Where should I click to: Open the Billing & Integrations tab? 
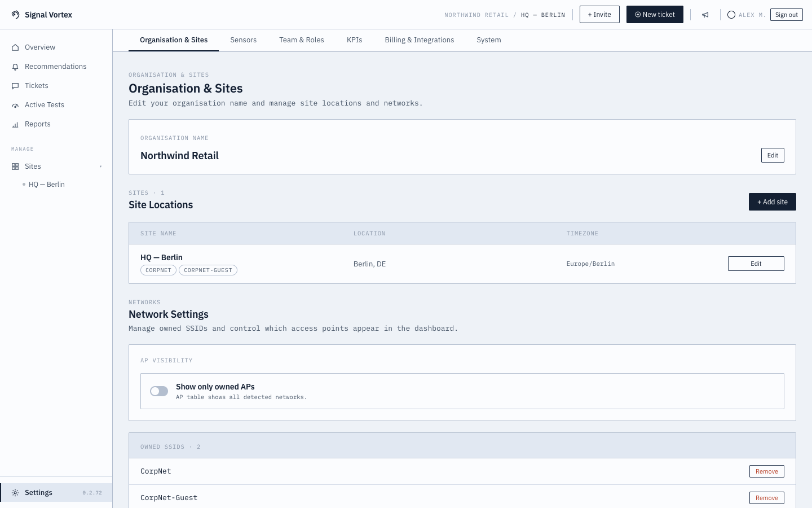click(420, 40)
